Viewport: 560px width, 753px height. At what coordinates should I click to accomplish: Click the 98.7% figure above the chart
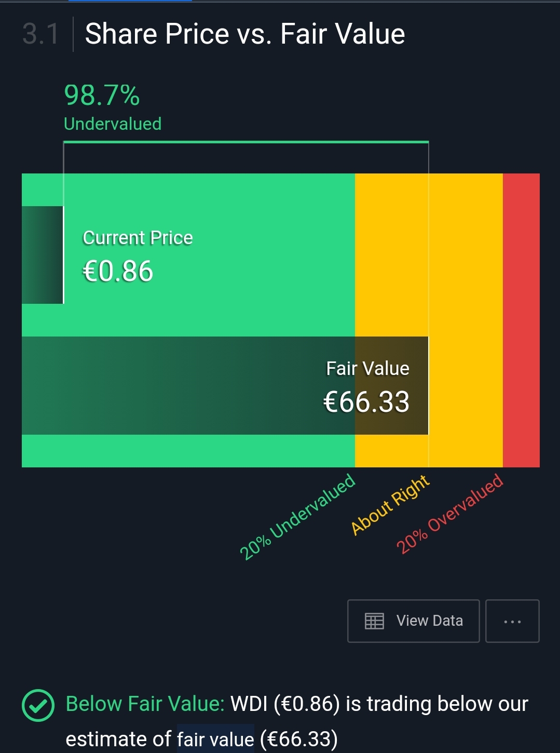(x=102, y=96)
